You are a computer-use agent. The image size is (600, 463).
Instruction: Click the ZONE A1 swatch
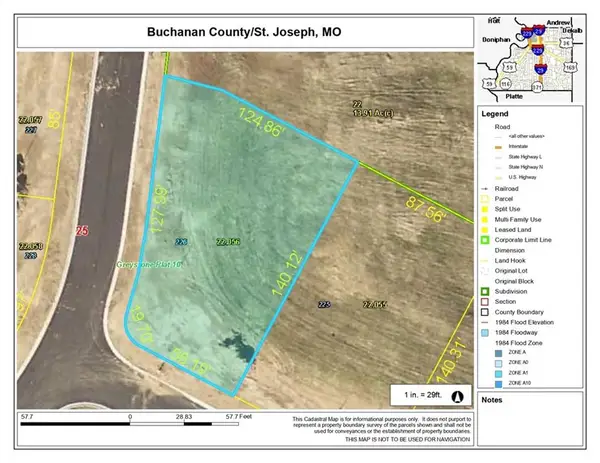[x=498, y=373]
